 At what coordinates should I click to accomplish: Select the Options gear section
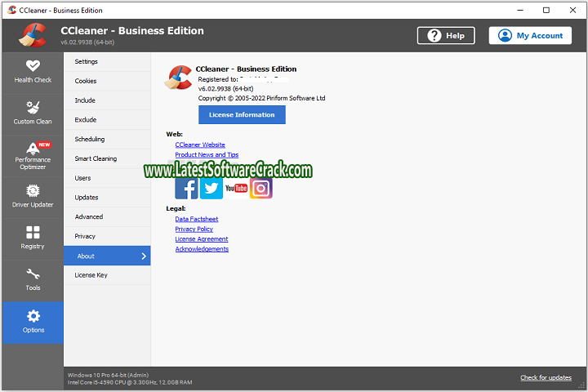coord(33,323)
